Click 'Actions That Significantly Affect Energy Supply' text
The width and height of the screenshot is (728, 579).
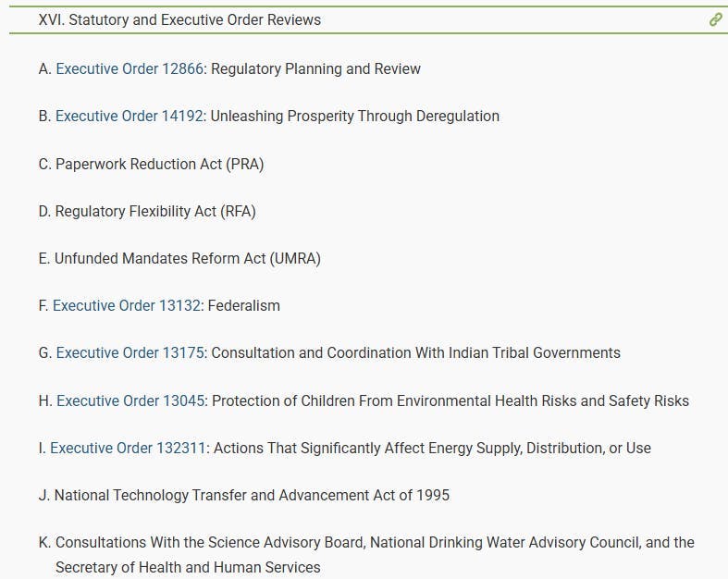pyautogui.click(x=366, y=448)
